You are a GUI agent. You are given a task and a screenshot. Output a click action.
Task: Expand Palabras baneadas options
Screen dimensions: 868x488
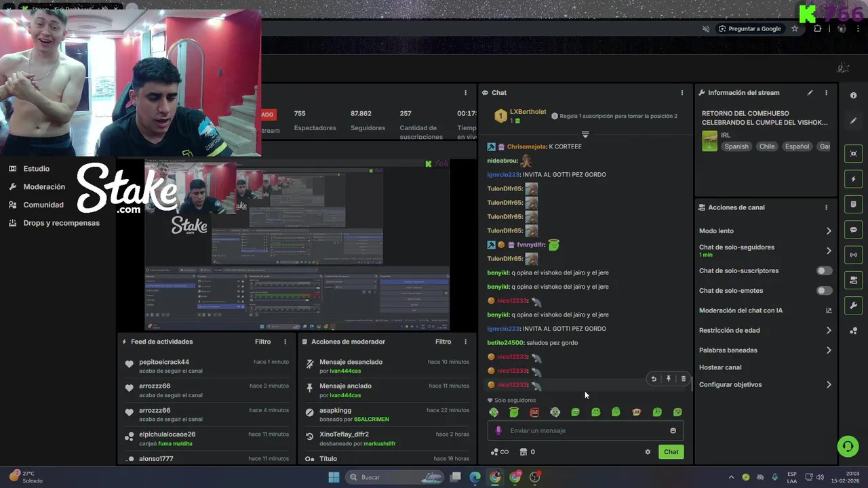tap(829, 350)
